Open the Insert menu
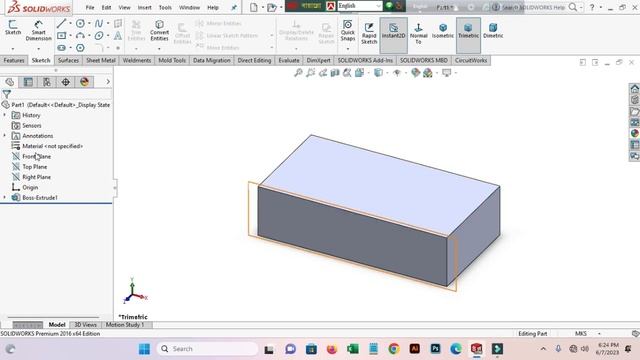Image resolution: width=640 pixels, height=360 pixels. point(144,7)
